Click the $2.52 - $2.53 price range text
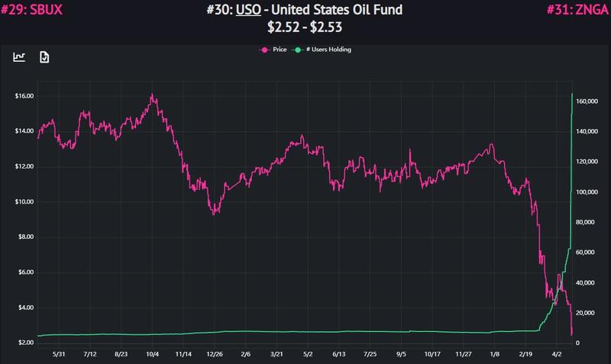The height and width of the screenshot is (364, 611). point(305,27)
